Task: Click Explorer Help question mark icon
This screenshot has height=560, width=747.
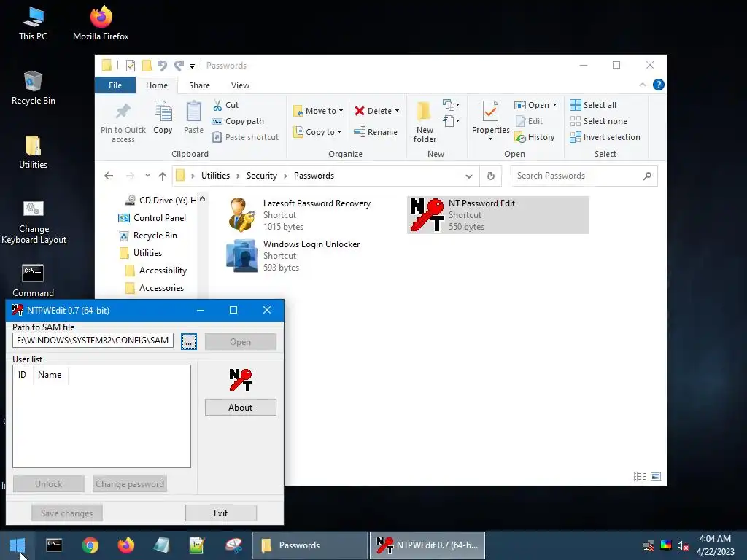Action: pos(659,85)
